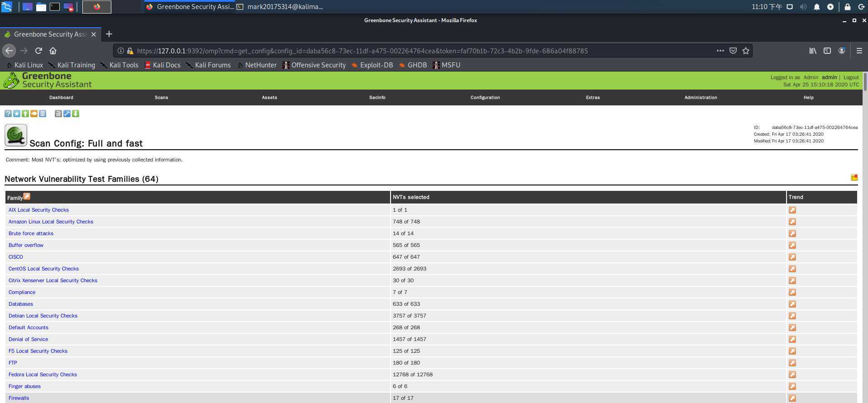868x403 pixels.
Task: Click the Scan Config radar icon
Action: 16,135
